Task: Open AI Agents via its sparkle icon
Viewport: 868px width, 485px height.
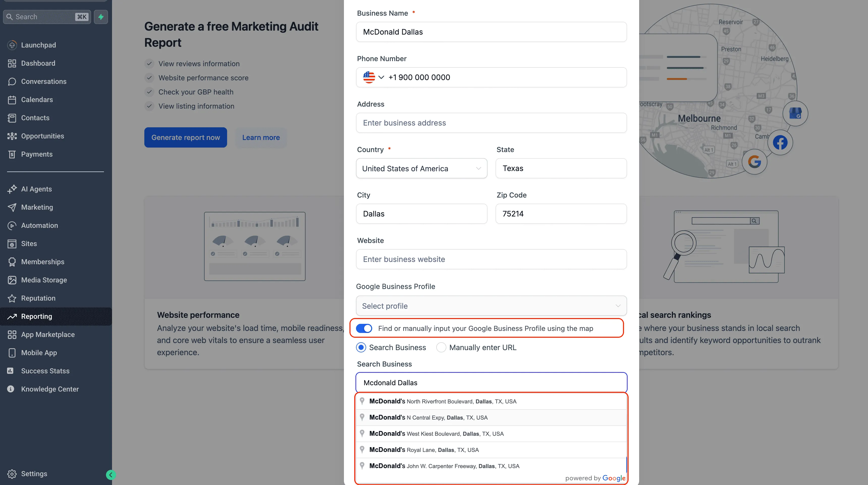Action: click(12, 189)
